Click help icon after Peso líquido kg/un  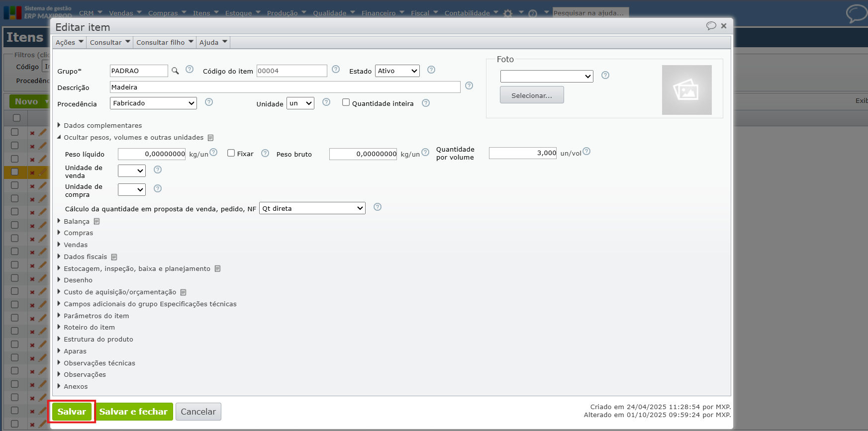[x=213, y=152]
